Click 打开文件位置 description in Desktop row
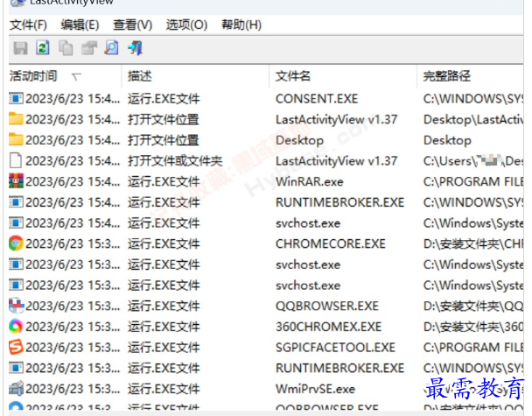Screen dimensions: 532x416 [164, 140]
